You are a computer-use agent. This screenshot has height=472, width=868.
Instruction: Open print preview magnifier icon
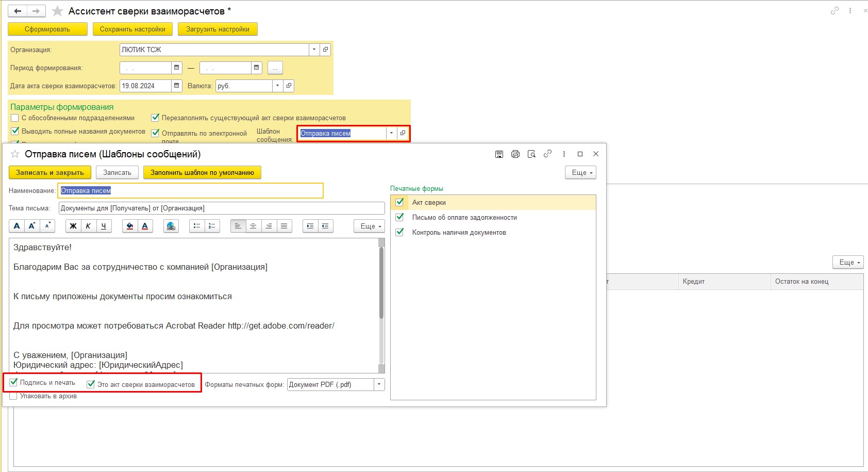pos(531,154)
